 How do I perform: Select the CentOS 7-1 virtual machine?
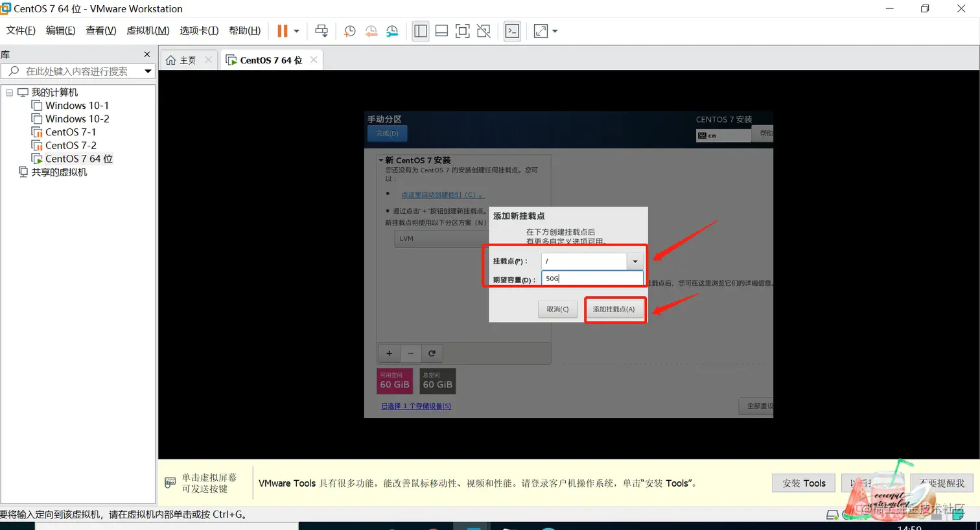[x=70, y=132]
